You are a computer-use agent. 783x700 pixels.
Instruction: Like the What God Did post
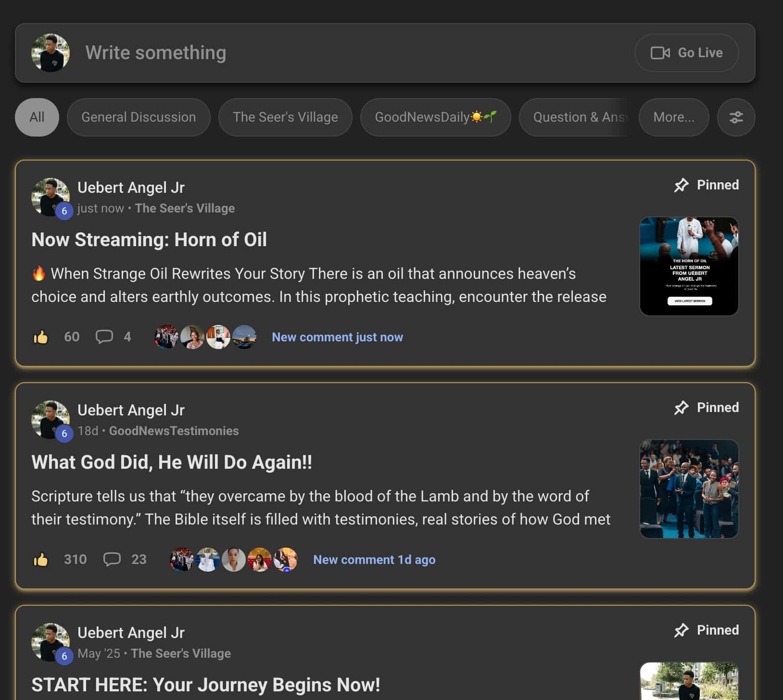[x=41, y=560]
